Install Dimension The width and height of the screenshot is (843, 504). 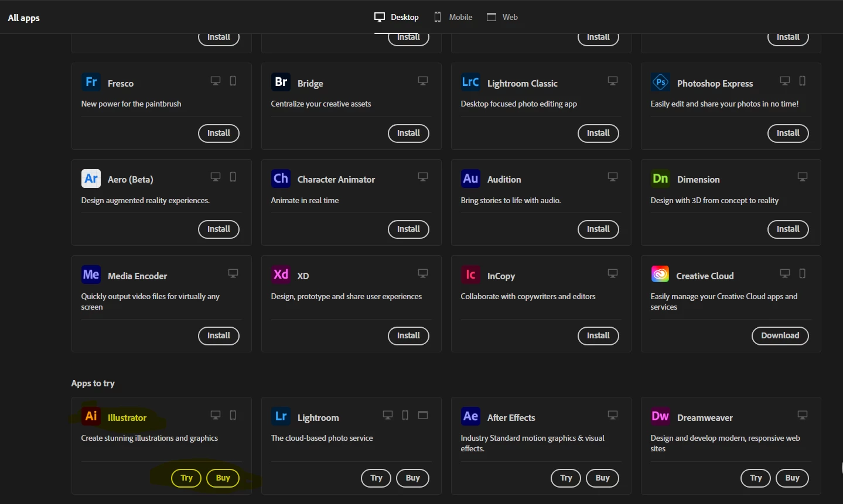789,229
